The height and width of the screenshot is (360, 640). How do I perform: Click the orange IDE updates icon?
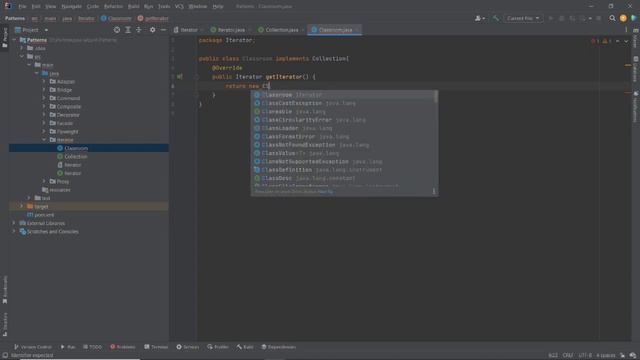623,18
